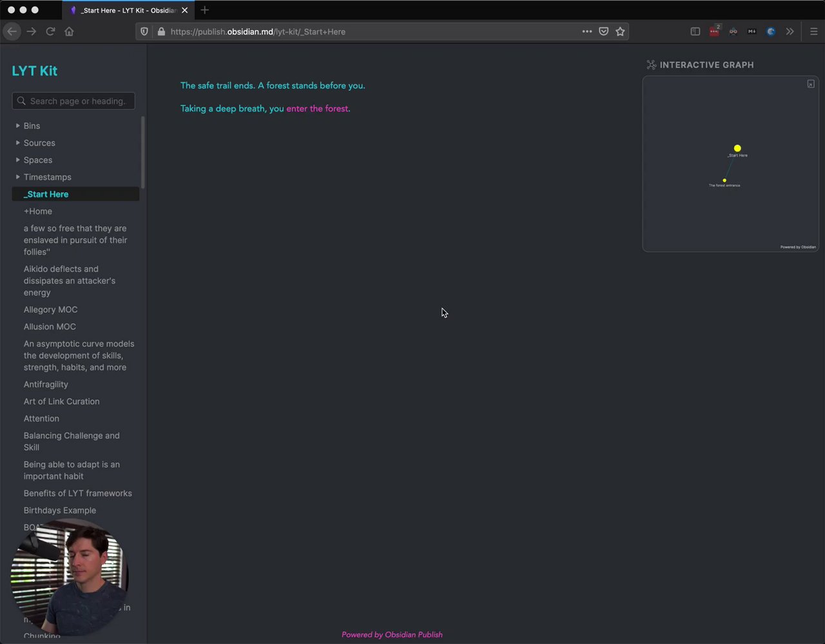Select _Start Here in sidebar
The width and height of the screenshot is (825, 644).
pyautogui.click(x=75, y=194)
